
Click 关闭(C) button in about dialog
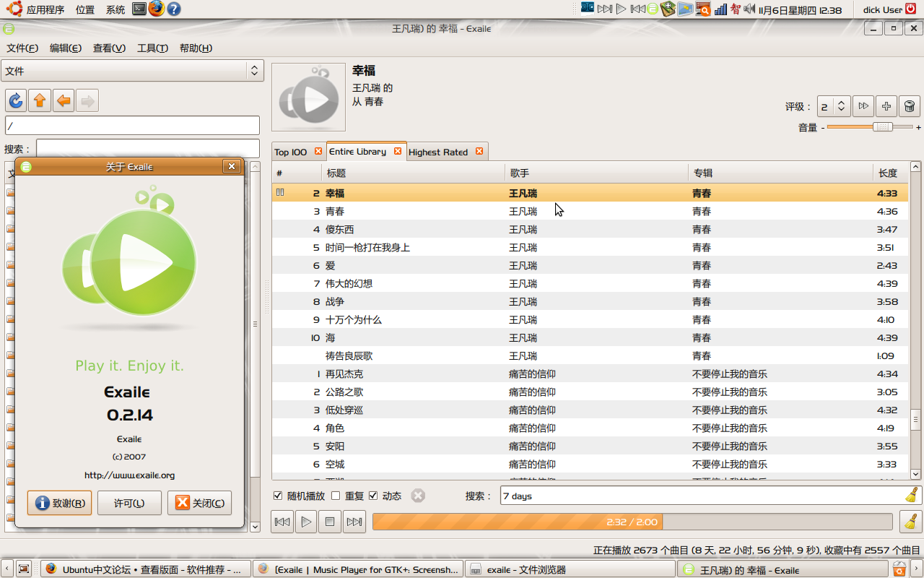[199, 503]
